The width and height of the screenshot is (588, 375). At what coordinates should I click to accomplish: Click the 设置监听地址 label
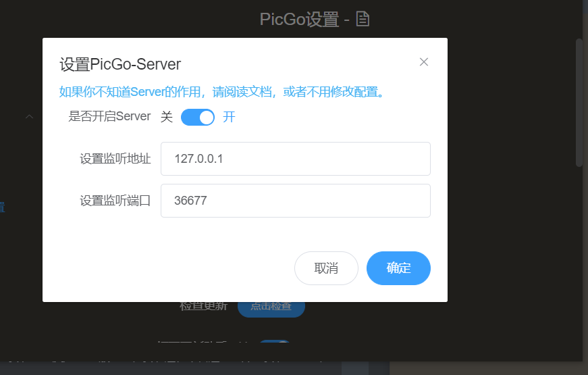pos(115,159)
